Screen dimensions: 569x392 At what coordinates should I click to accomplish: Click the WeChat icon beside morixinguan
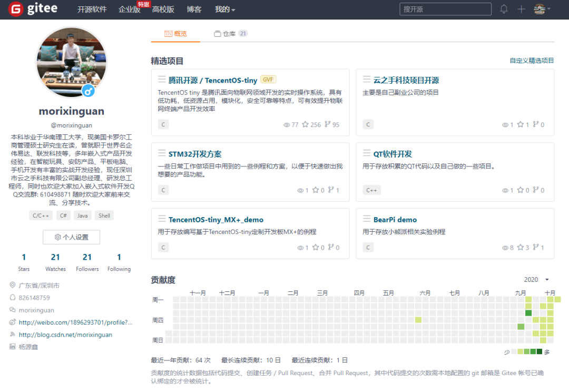[12, 310]
